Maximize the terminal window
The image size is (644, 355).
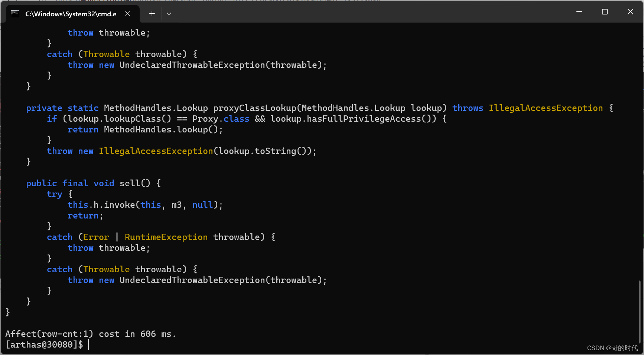pyautogui.click(x=605, y=12)
